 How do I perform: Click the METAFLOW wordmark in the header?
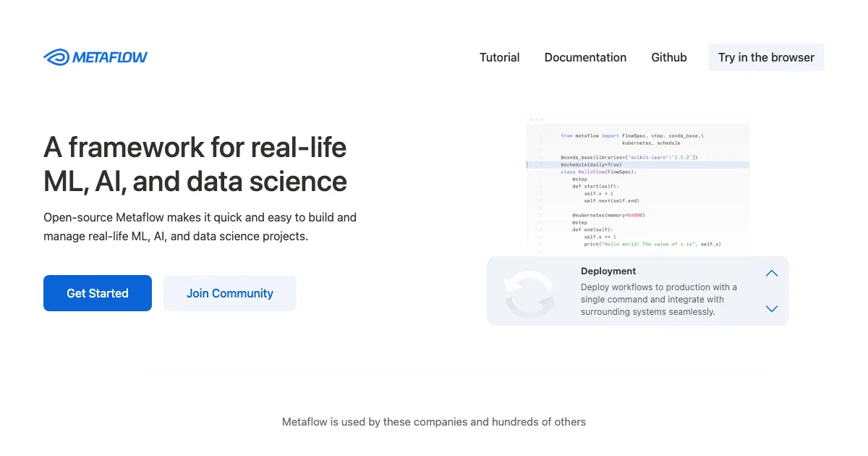coord(110,57)
